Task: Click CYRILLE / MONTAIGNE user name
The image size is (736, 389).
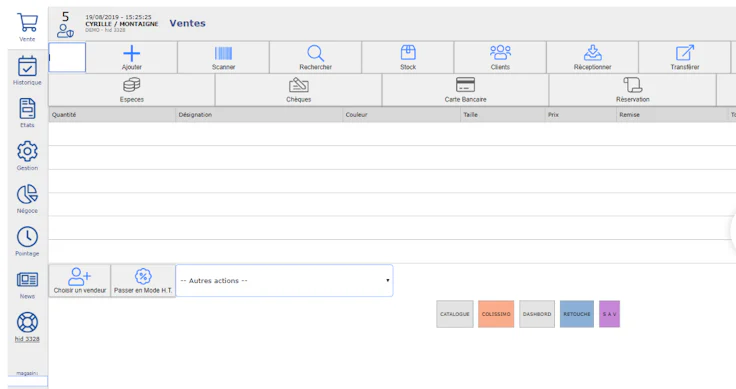Action: point(122,23)
